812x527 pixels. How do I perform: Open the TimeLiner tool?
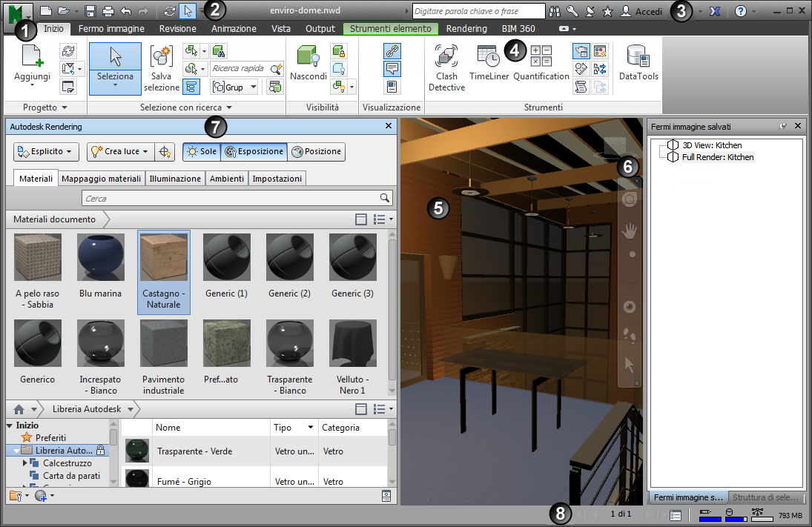489,63
